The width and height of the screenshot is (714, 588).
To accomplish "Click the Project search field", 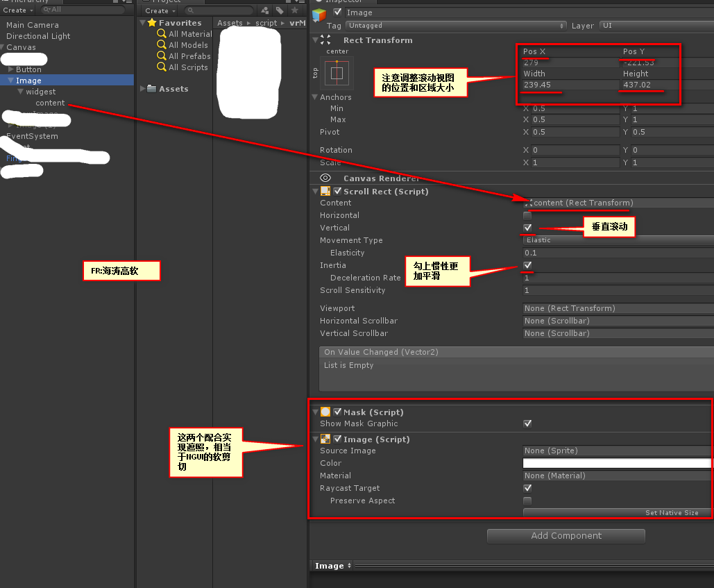I will (x=219, y=10).
